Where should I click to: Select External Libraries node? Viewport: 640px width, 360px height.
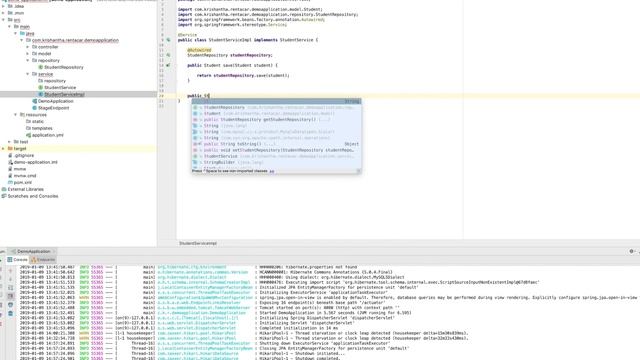(x=25, y=189)
